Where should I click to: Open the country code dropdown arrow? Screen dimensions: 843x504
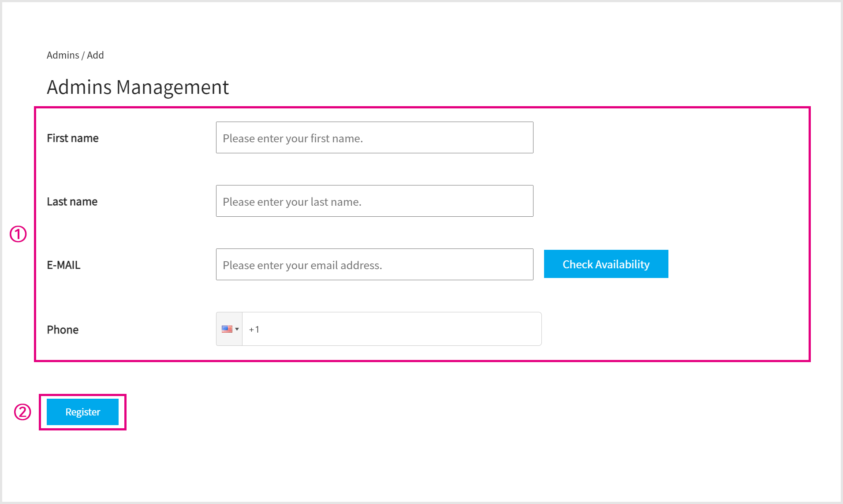click(237, 329)
